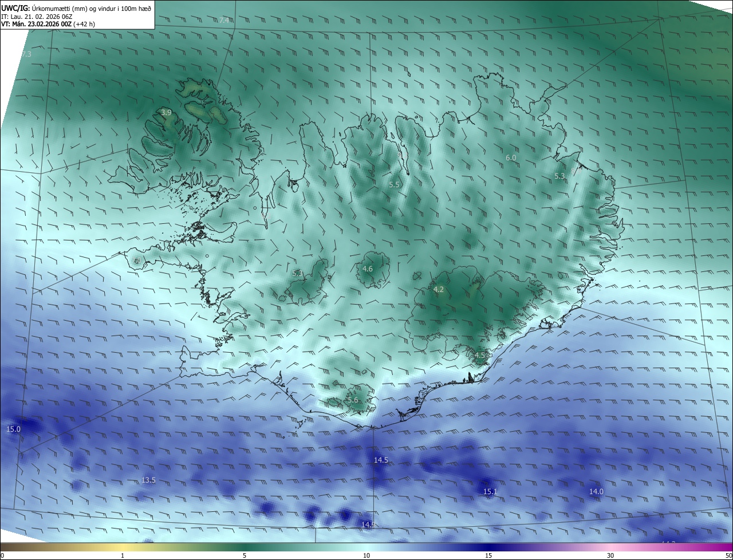Click the 5 tick on the color scale

[x=245, y=556]
